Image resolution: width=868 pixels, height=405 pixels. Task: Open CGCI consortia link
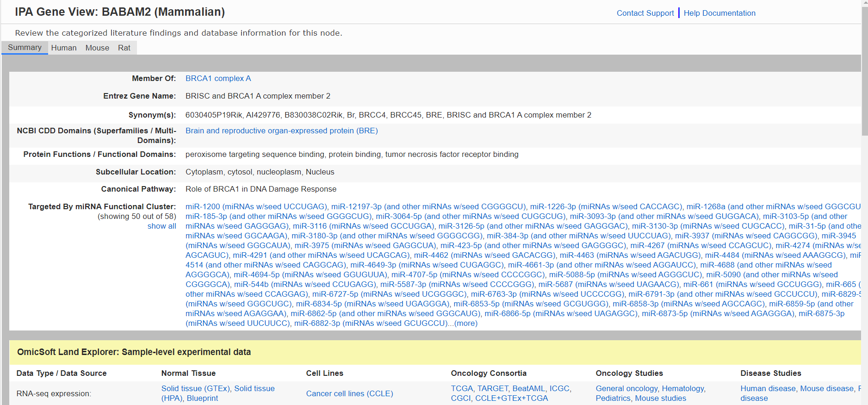coord(460,398)
